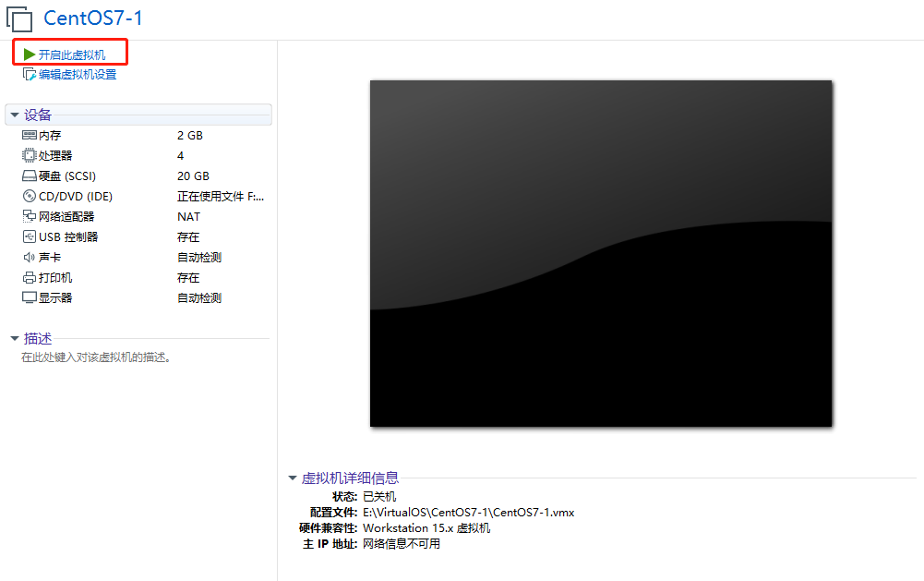Select the 内存 device label
The height and width of the screenshot is (581, 924).
(50, 135)
